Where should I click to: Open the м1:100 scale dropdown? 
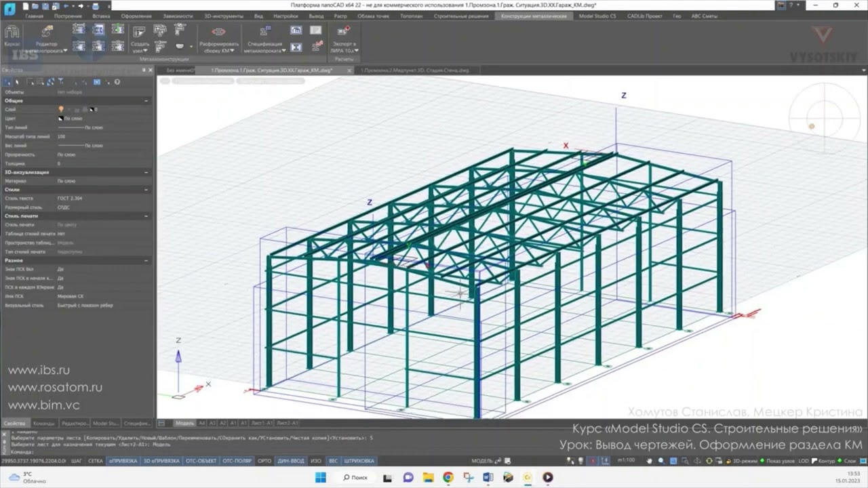pyautogui.click(x=626, y=461)
